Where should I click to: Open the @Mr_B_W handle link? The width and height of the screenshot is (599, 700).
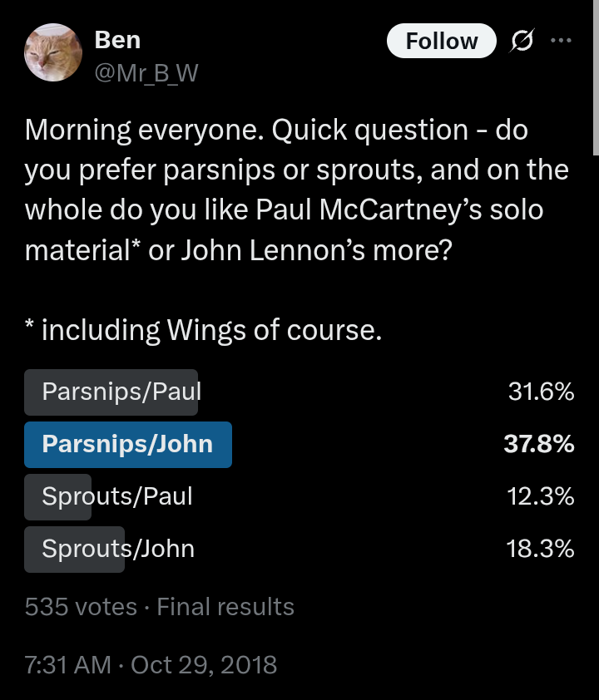pos(146,74)
